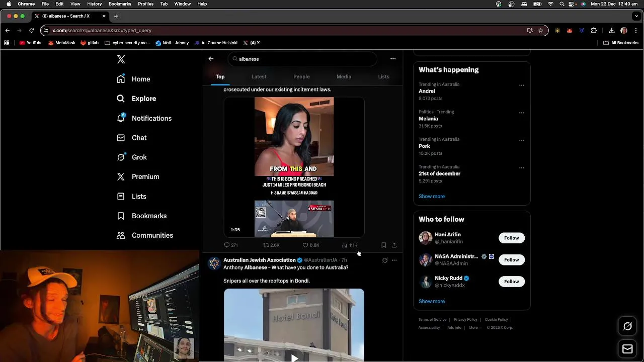
Task: Open options for Melania trend
Action: [522, 113]
